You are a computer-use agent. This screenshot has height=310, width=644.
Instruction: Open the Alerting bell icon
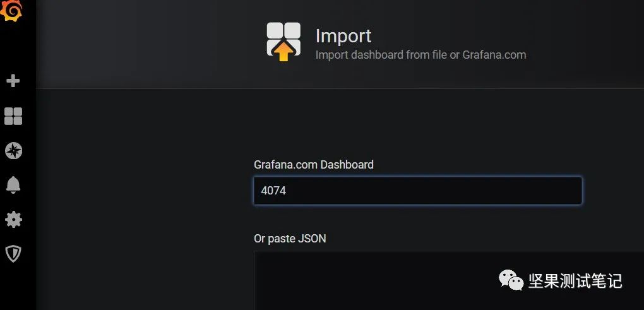(x=13, y=185)
